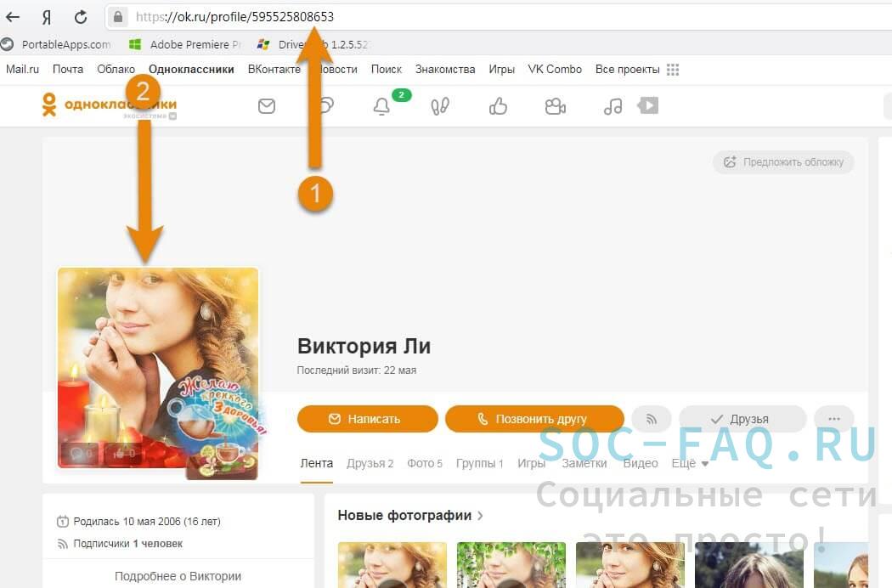Viewport: 892px width, 588px height.
Task: Click the padlock site security icon
Action: click(x=118, y=17)
